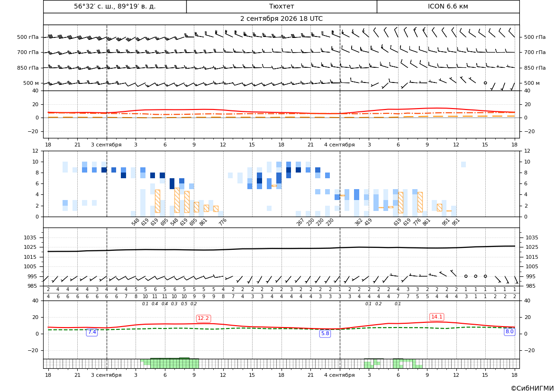Click the 4 сентября timeline label at bottom axis
The image size is (554, 392).
click(x=339, y=375)
